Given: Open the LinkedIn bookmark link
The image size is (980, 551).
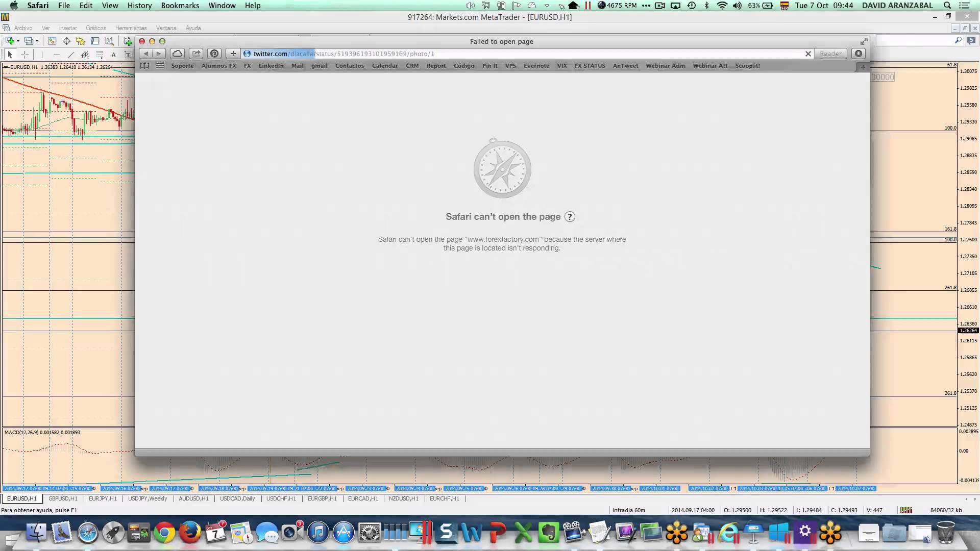Looking at the screenshot, I should pyautogui.click(x=271, y=66).
